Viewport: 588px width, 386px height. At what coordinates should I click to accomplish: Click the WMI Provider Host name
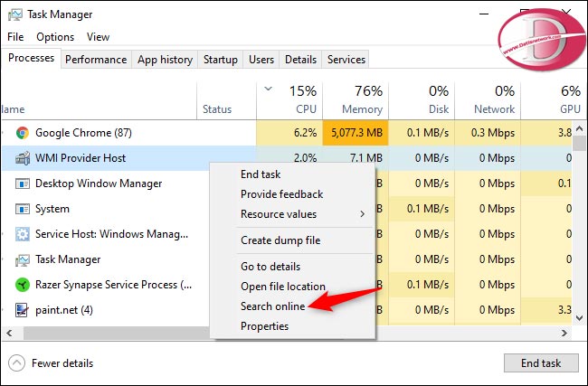point(81,158)
